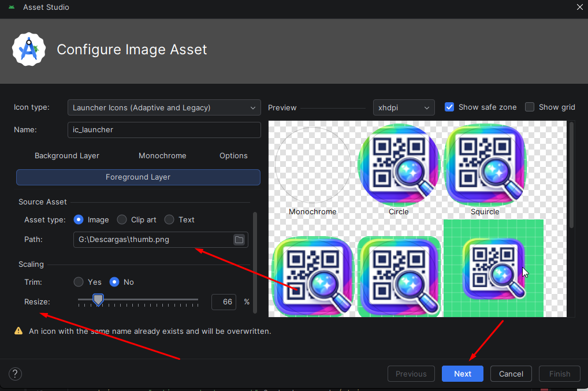Click the Scaling section label

tap(31, 265)
